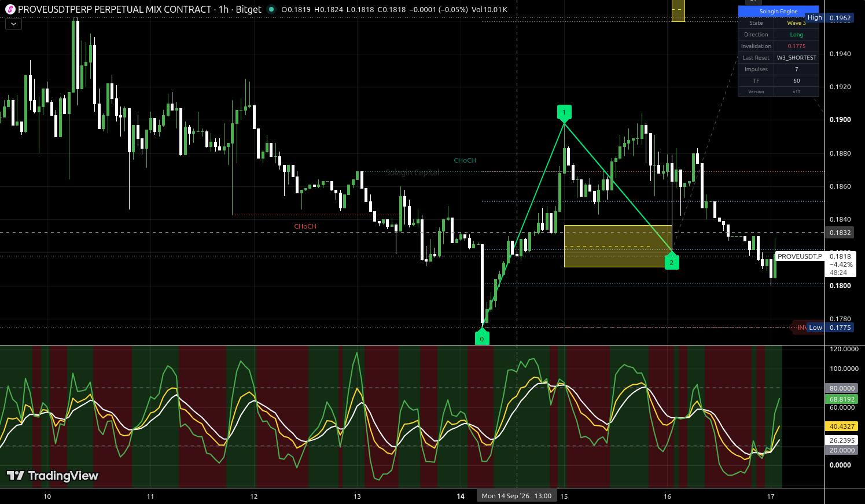Image resolution: width=865 pixels, height=504 pixels.
Task: Click the date 15 on the time axis
Action: coord(564,496)
